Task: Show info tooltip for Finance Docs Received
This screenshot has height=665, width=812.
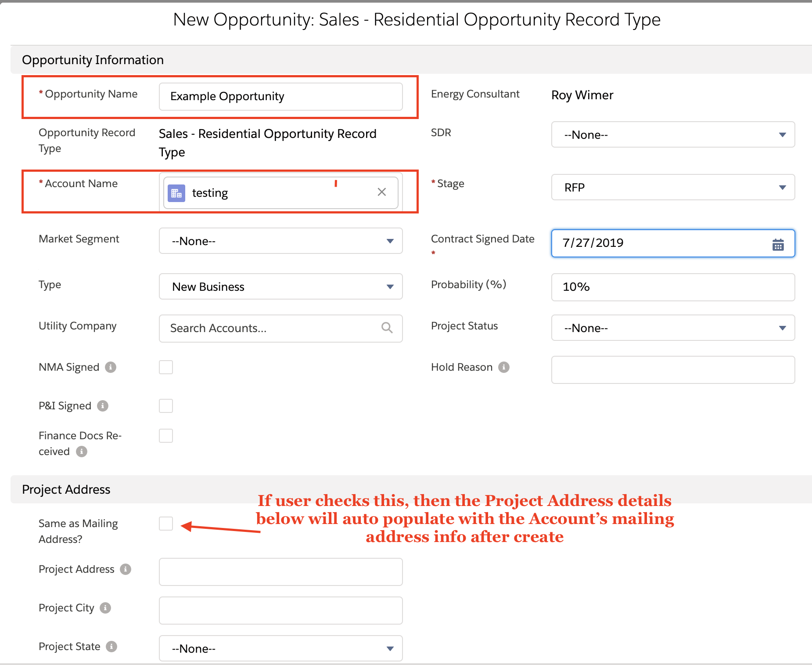Action: [x=82, y=452]
